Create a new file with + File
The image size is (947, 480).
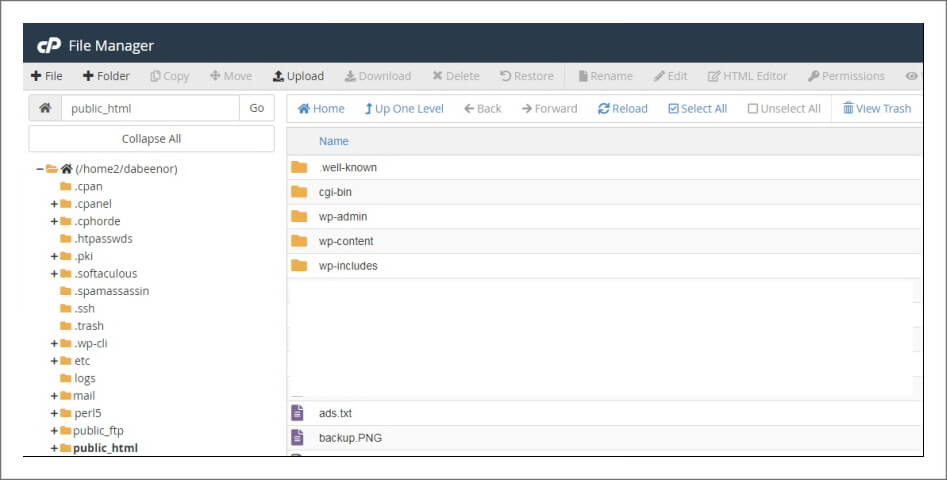pos(47,76)
